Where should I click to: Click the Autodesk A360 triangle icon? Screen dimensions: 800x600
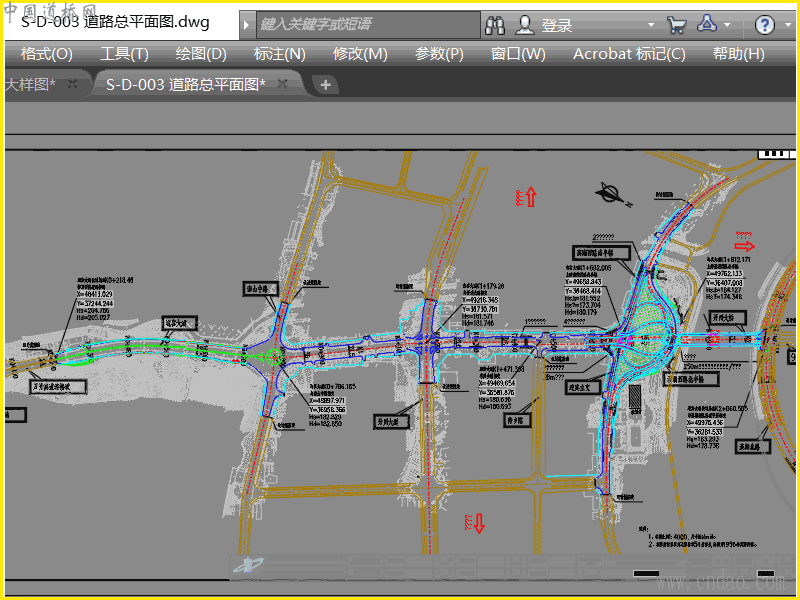point(707,23)
